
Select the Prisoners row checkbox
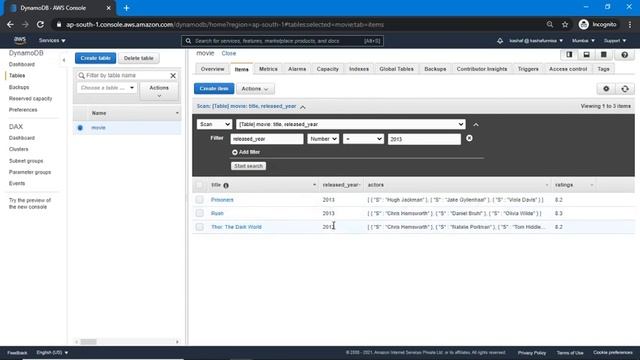(199, 200)
